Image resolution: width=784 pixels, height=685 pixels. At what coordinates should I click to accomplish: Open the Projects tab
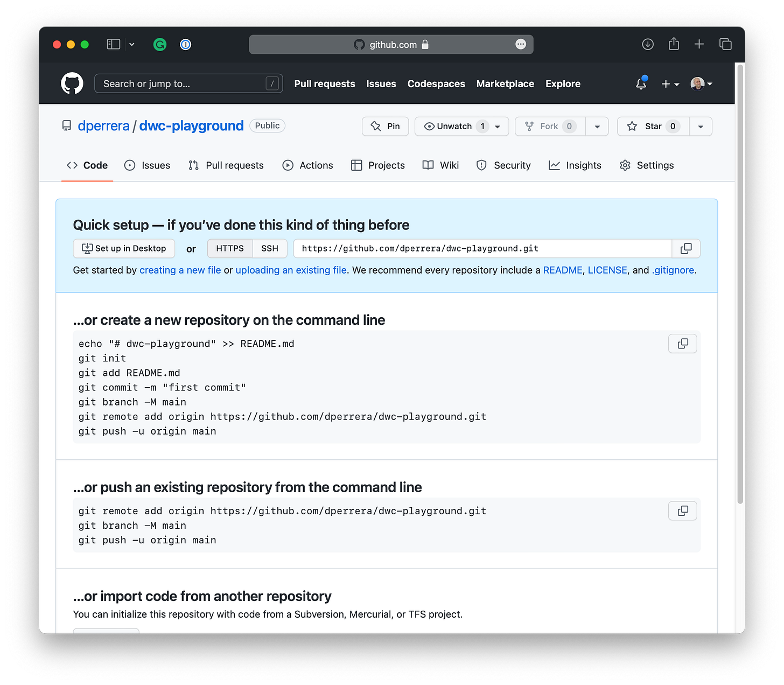[x=378, y=165]
